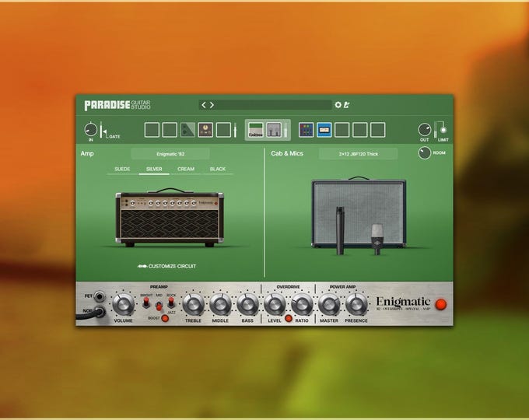
Task: Click the Paradise Guitar Studio logo
Action: (117, 105)
